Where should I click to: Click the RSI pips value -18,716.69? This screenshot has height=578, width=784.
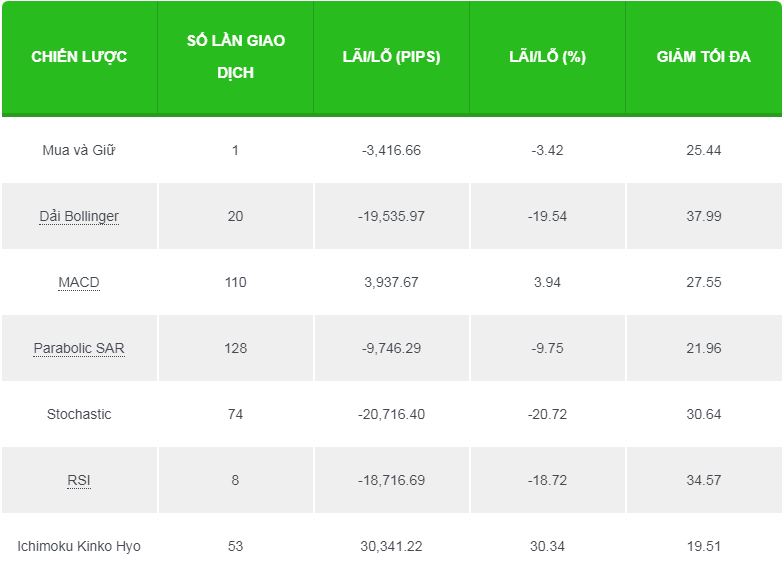(x=391, y=480)
